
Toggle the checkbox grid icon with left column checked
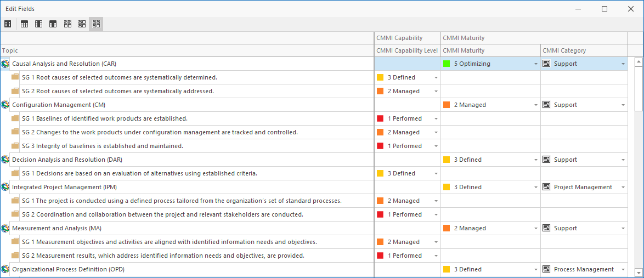coord(82,24)
